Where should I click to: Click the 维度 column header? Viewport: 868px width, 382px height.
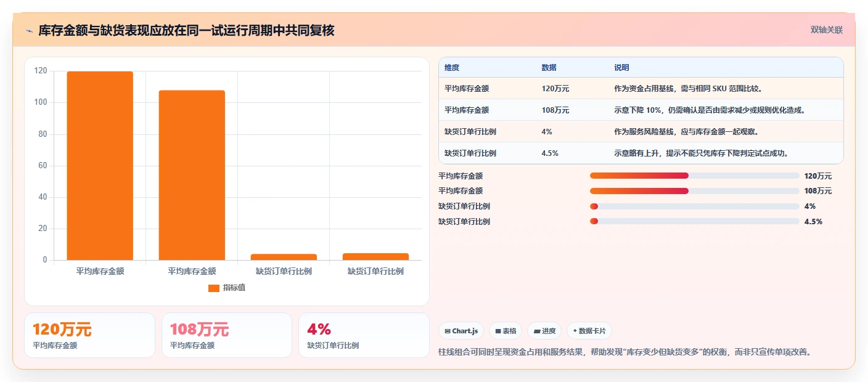pos(452,68)
